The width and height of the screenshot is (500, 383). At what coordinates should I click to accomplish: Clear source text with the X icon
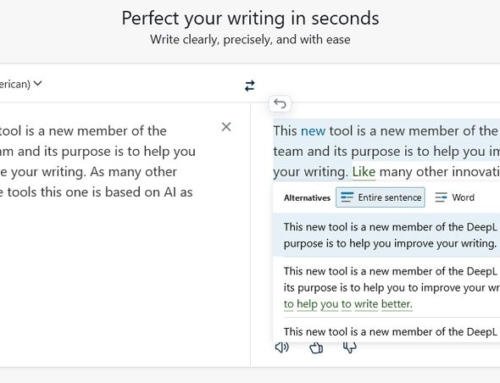226,127
